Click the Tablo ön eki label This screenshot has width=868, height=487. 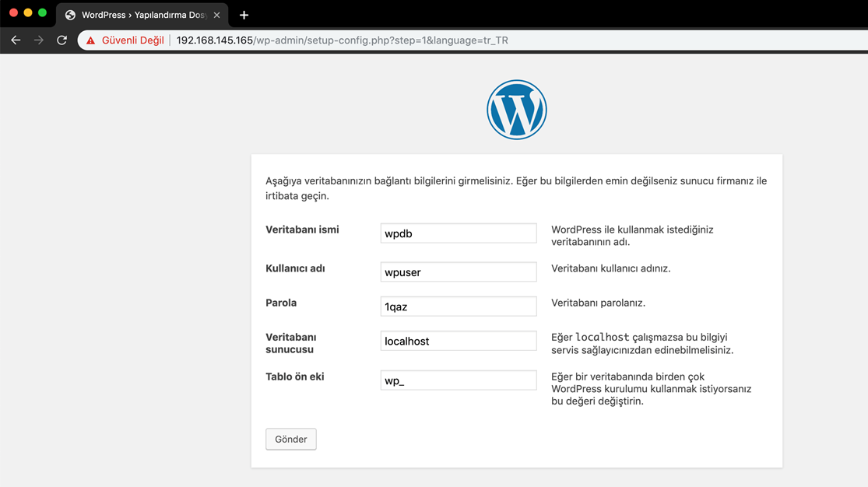(x=294, y=377)
